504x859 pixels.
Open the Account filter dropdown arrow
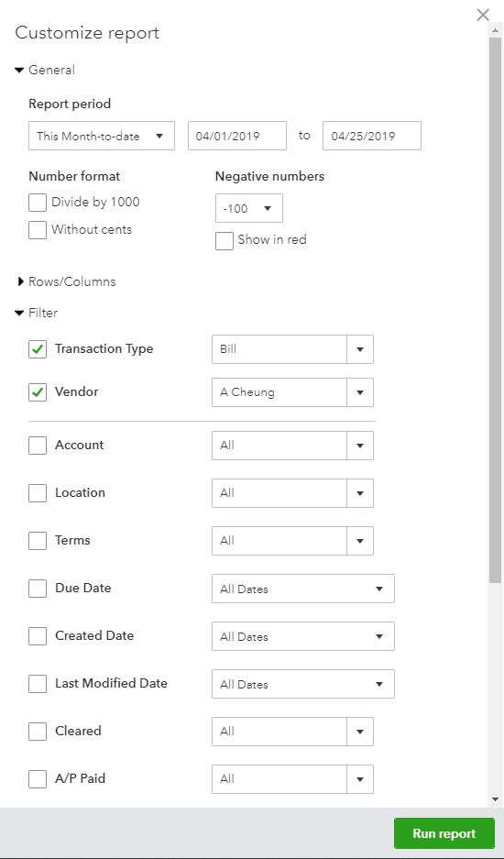(360, 446)
